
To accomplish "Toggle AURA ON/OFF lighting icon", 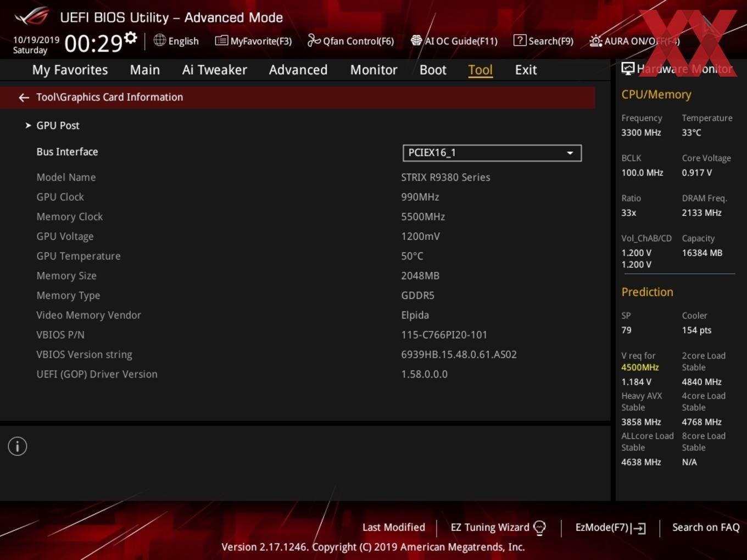I will tap(595, 41).
